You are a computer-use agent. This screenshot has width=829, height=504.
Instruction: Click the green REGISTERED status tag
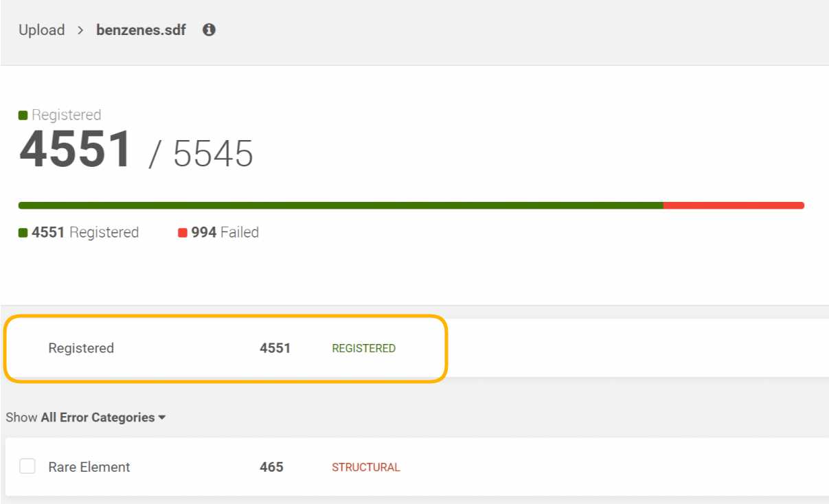pos(363,349)
